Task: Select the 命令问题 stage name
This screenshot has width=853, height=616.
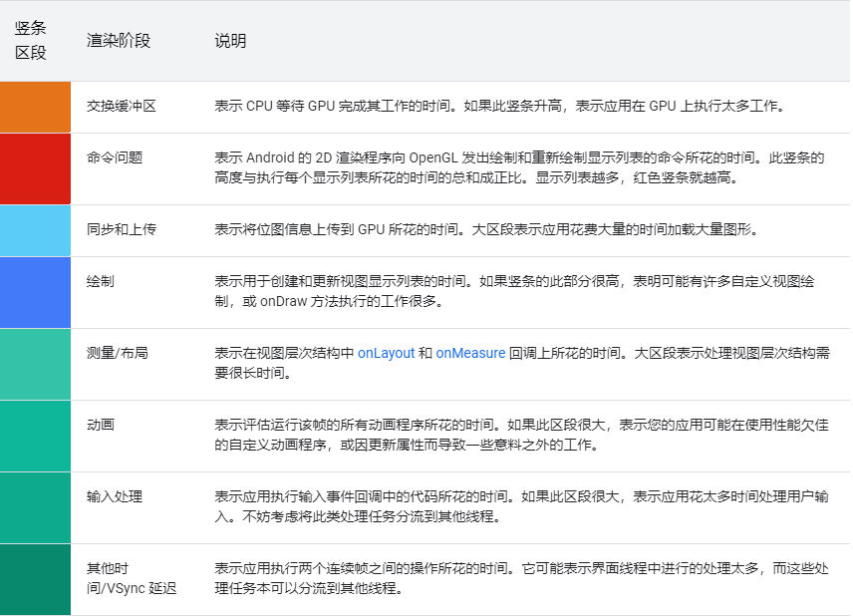Action: (x=115, y=157)
